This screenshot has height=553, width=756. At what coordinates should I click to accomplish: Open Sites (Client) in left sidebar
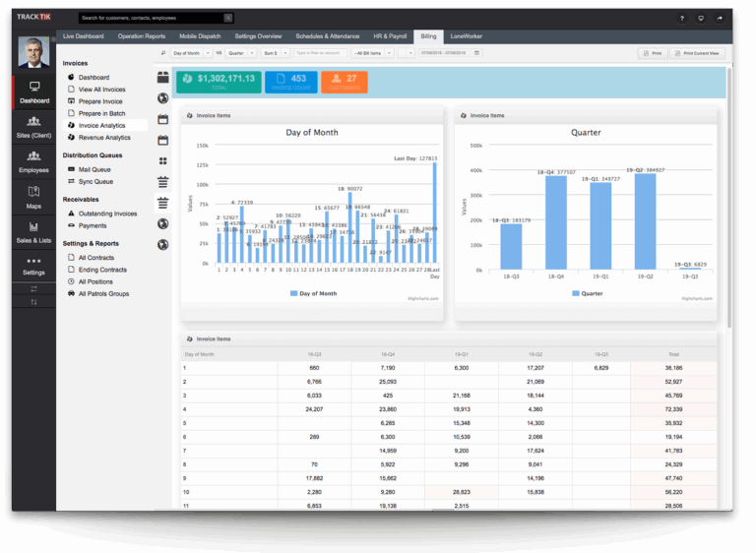coord(33,127)
